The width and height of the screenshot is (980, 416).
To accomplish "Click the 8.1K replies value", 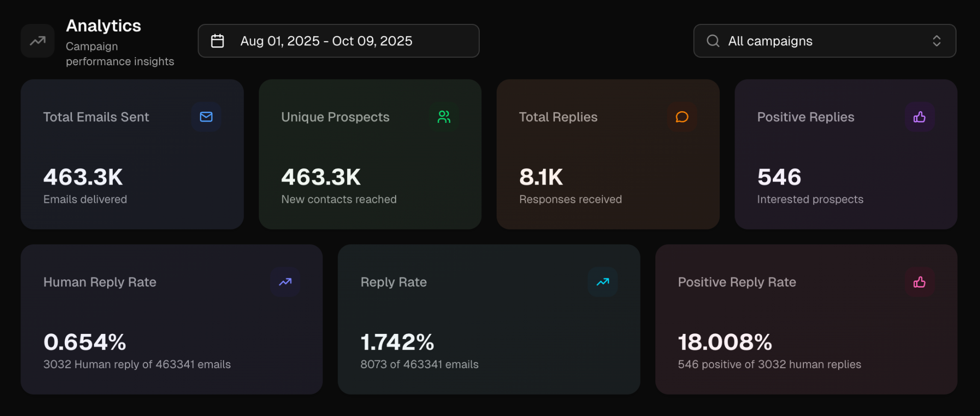I will 541,177.
